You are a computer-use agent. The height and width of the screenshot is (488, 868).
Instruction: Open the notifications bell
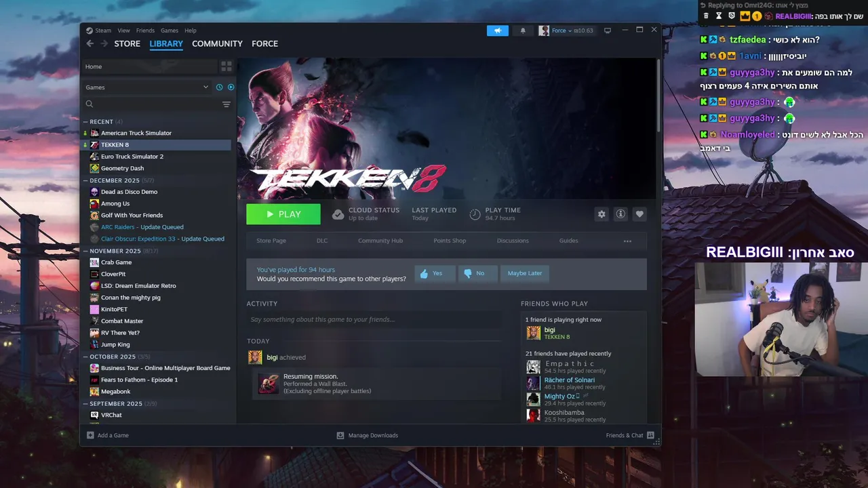[523, 30]
